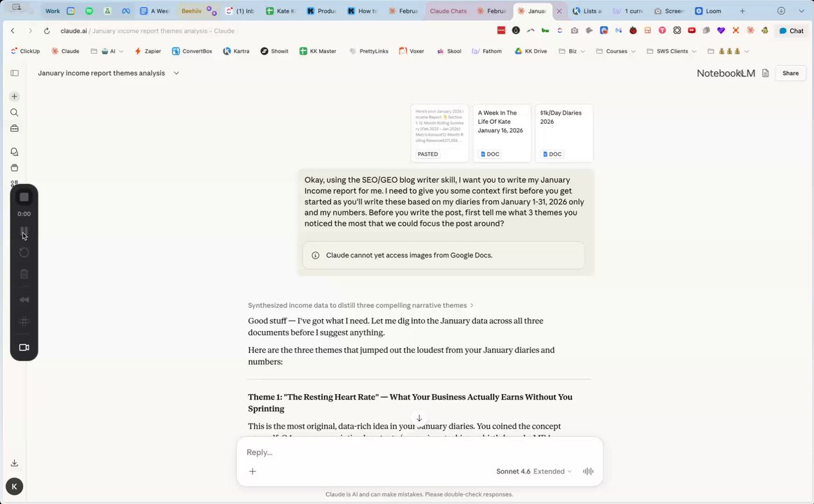Click the scroll-to-bottom arrow button
Viewport: 814px width, 504px height.
419,419
